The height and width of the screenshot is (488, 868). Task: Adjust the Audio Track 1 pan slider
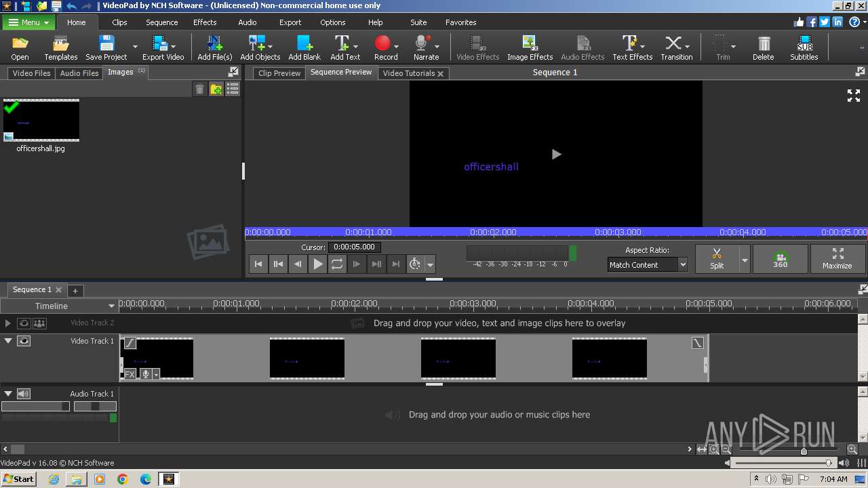95,407
